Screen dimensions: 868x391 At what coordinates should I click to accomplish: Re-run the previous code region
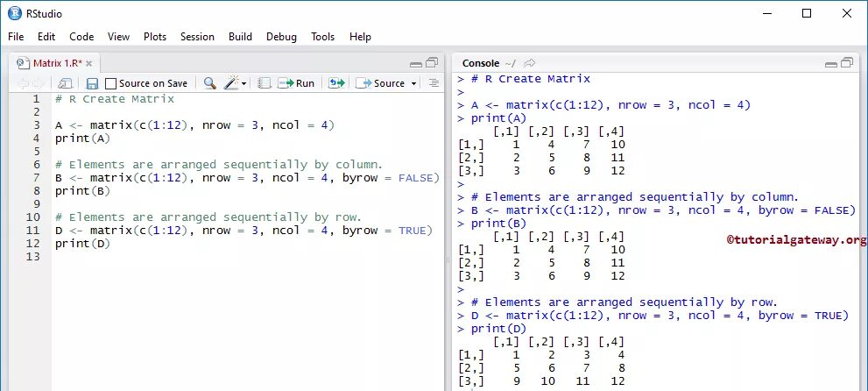point(336,83)
